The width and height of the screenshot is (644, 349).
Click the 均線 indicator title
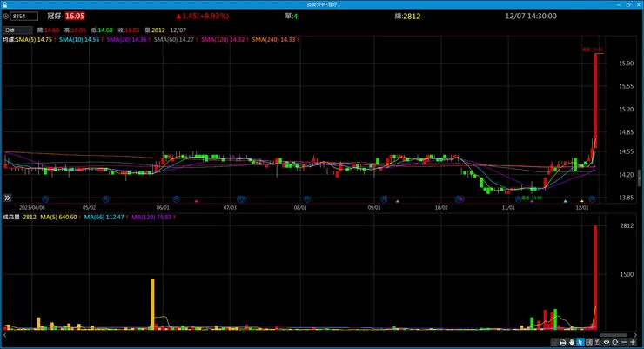coord(9,40)
